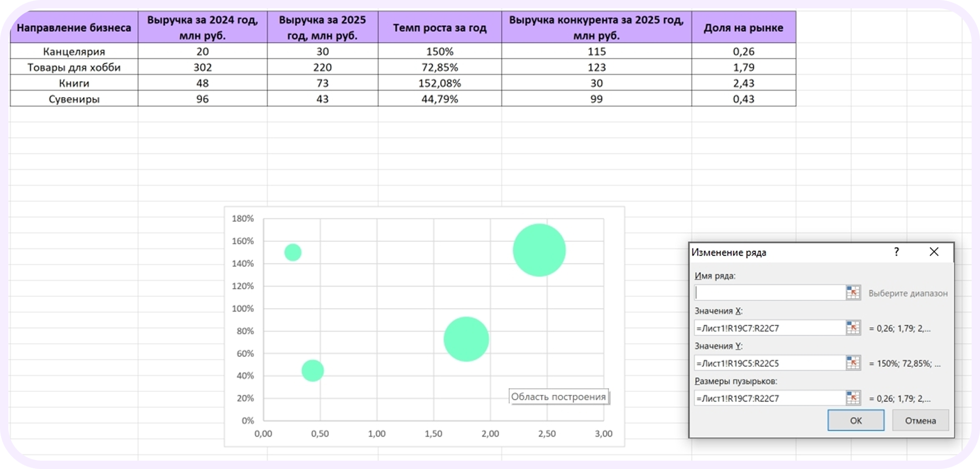Select the small bubble near 150%
Viewport: 980px width, 469px height.
(x=293, y=252)
